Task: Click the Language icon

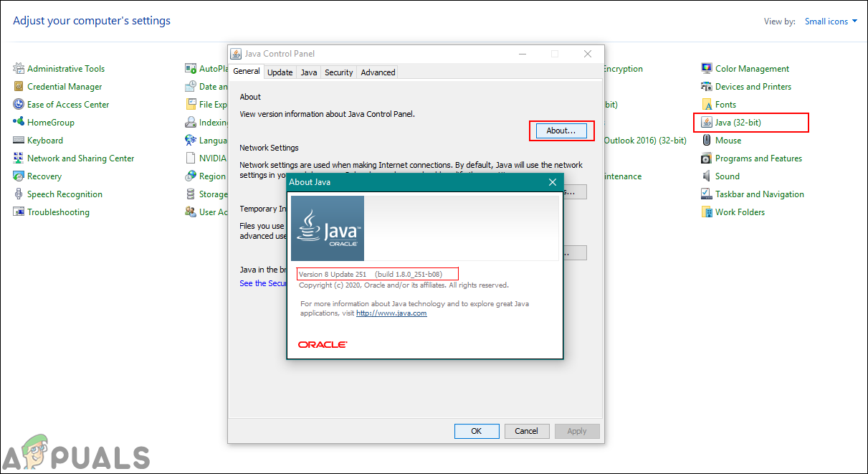Action: 191,141
